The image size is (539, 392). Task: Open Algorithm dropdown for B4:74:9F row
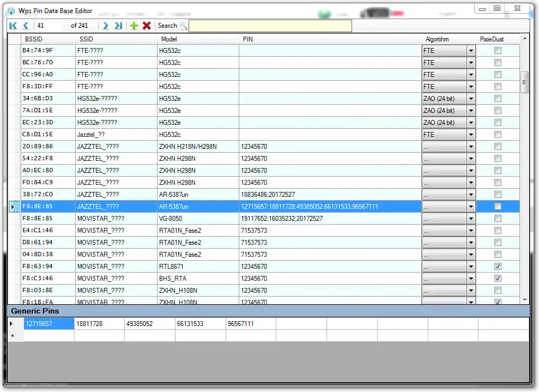[x=471, y=51]
